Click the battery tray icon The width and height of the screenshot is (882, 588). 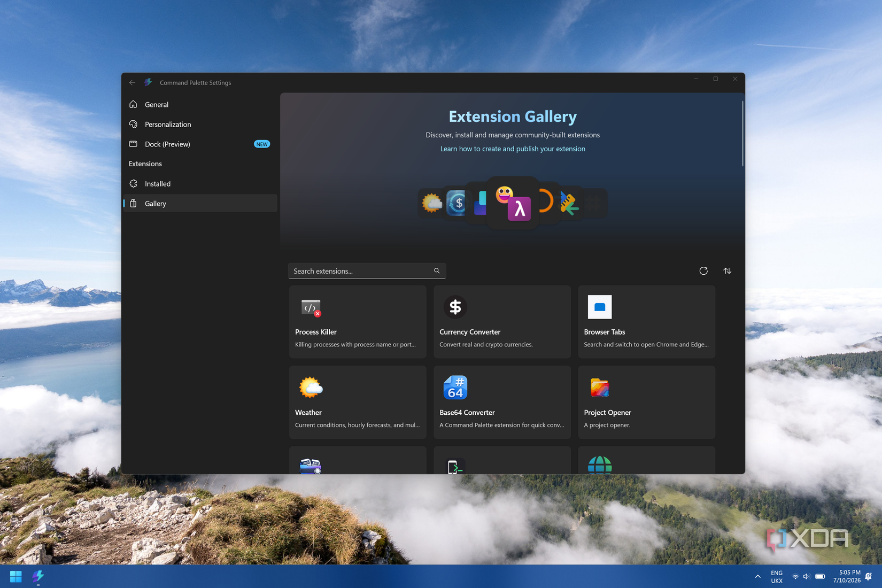coord(820,577)
